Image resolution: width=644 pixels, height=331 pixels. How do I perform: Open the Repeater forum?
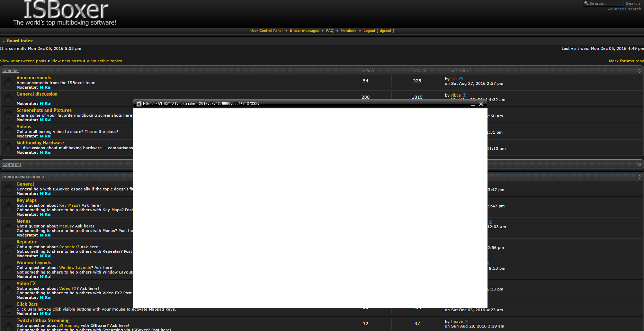[27, 242]
